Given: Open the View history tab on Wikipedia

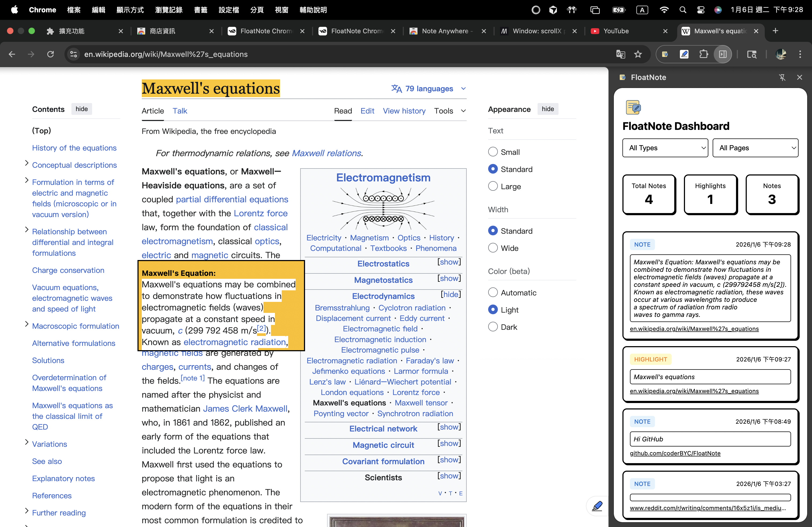Looking at the screenshot, I should [x=404, y=111].
